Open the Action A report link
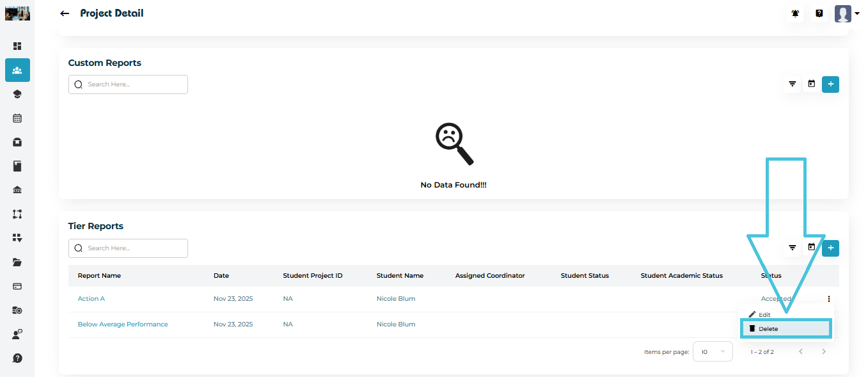The height and width of the screenshot is (377, 868). 91,299
